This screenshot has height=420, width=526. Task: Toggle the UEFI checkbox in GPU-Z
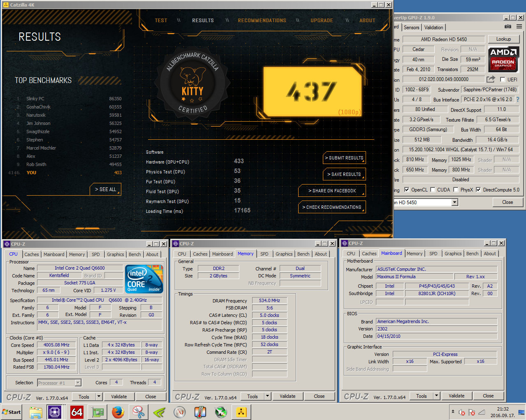pyautogui.click(x=503, y=79)
